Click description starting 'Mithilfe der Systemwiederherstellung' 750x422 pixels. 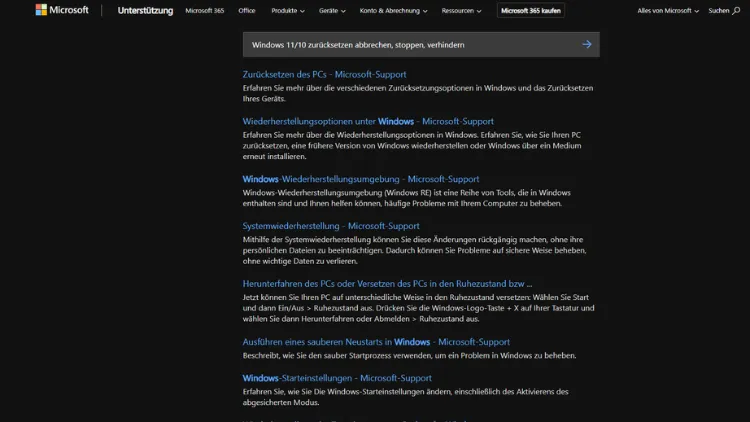(x=414, y=250)
